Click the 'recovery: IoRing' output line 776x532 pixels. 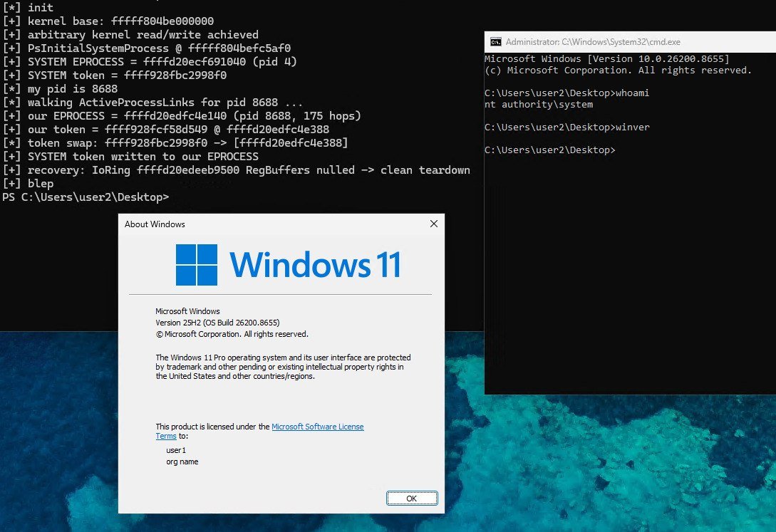pos(236,170)
